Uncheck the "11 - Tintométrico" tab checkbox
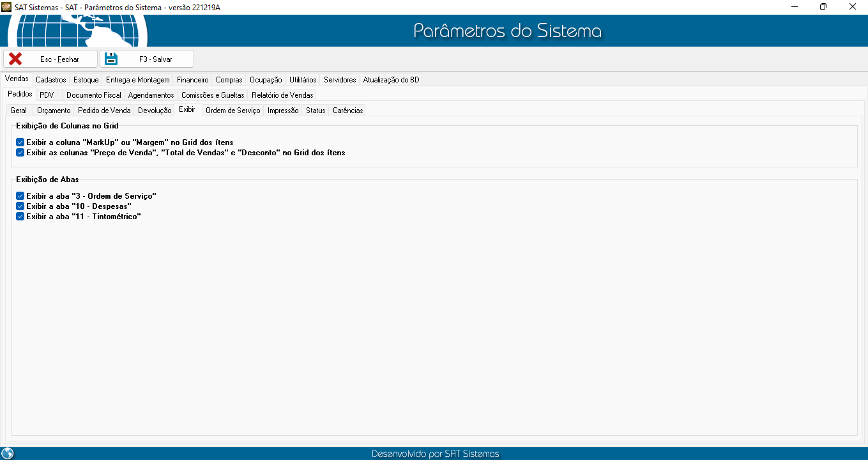Screen dimensions: 868x460 pos(20,217)
